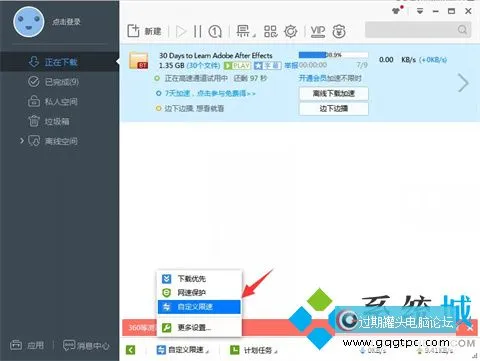Click the 应用 apps button at sidebar bottom

(x=27, y=345)
